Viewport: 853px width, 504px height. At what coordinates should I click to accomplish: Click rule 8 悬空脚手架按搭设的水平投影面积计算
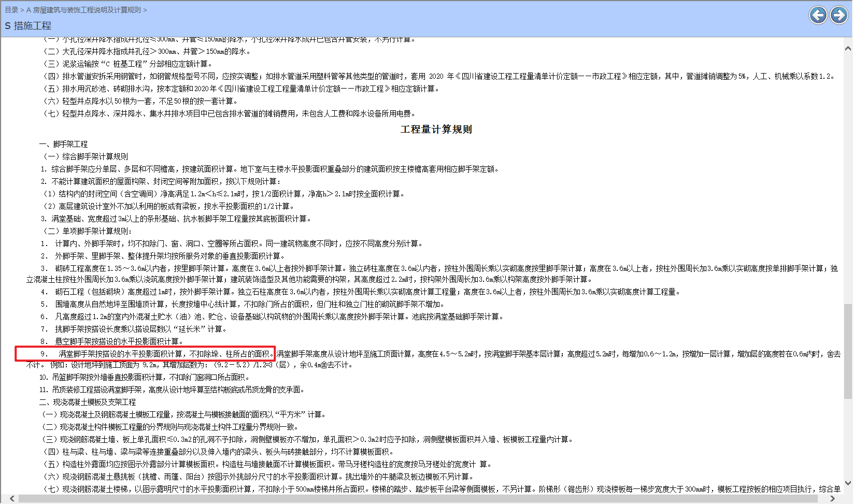pyautogui.click(x=111, y=341)
